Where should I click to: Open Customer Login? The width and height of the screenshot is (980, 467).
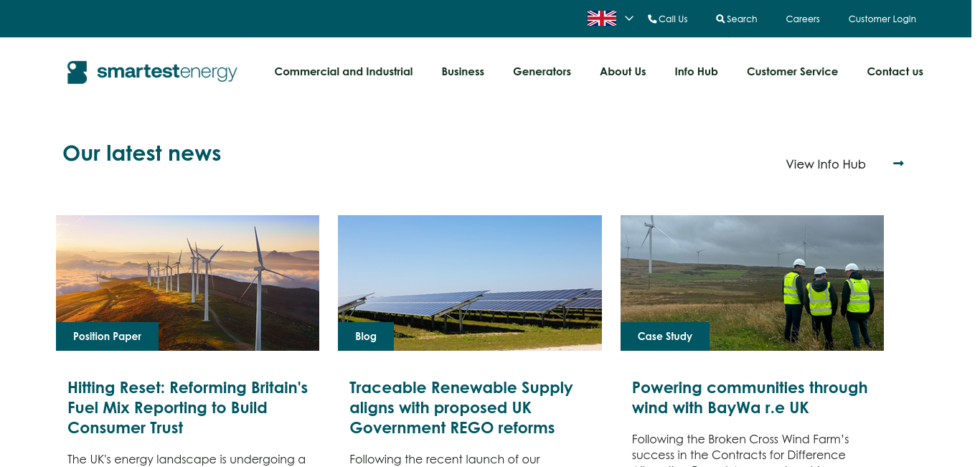point(882,19)
